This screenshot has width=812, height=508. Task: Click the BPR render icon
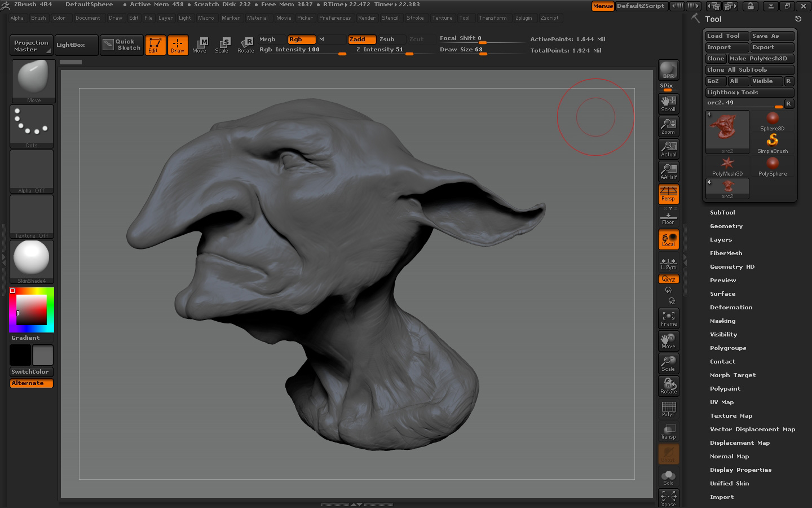668,71
